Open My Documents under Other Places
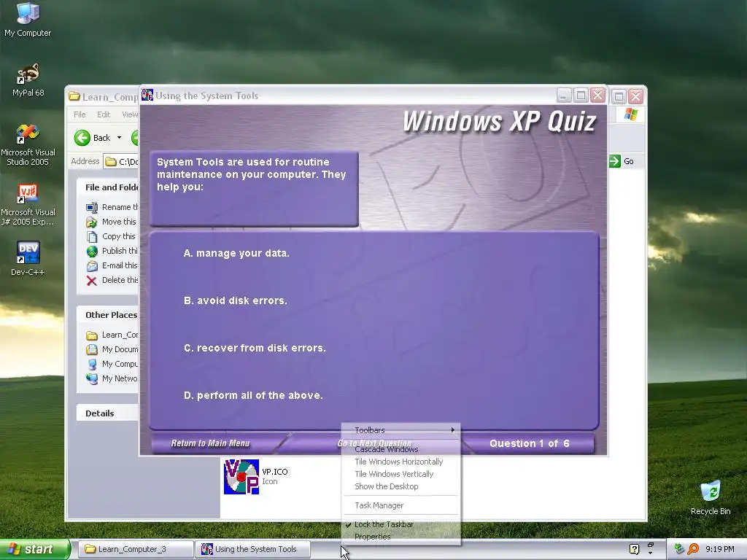 112,349
